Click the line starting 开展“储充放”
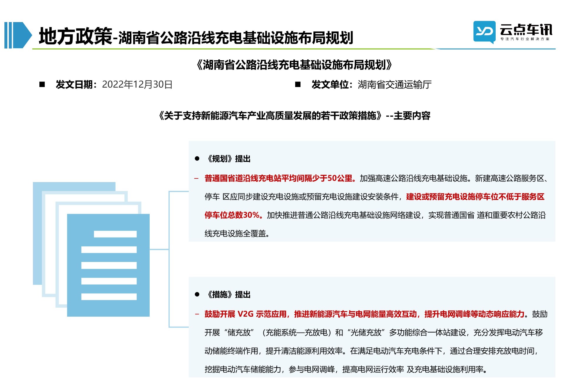This screenshot has width=588, height=392. point(374,333)
